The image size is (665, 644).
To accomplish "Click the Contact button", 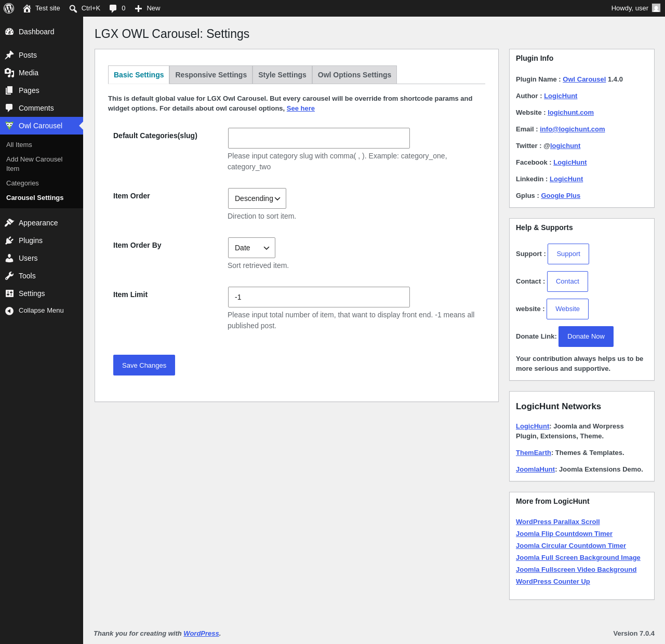I will 567,281.
